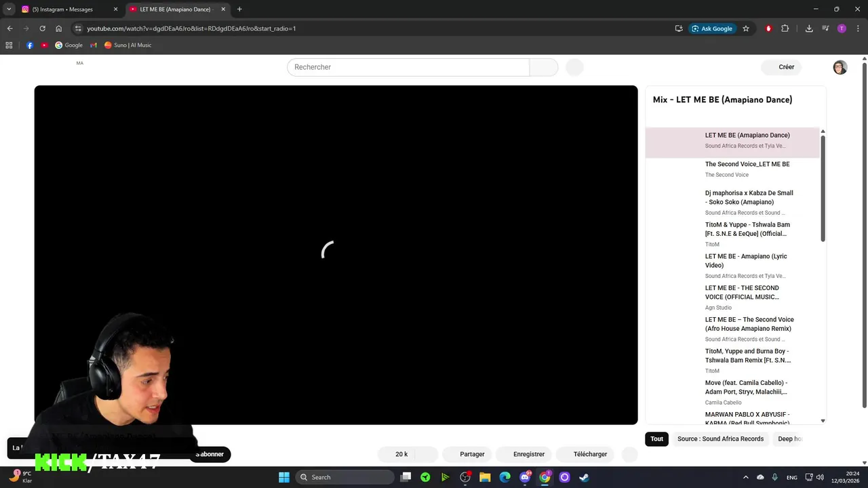Click the search button beside Rechercher

[543, 67]
